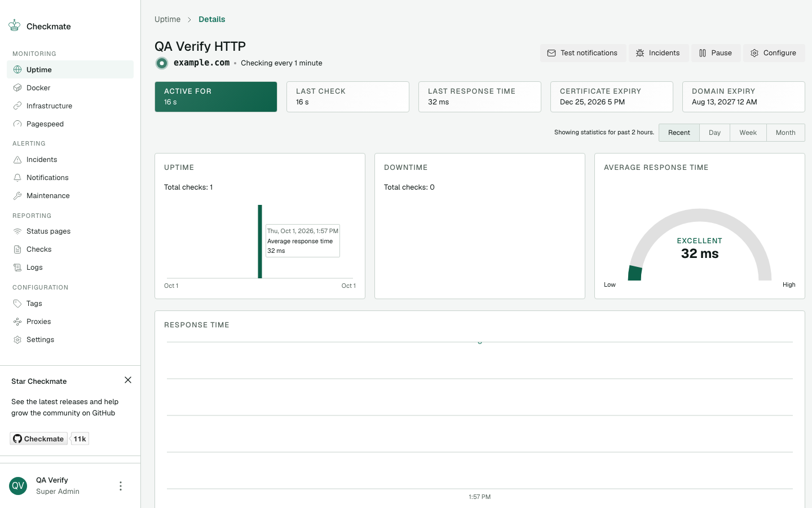This screenshot has height=508, width=812.
Task: Click the Logs scroll icon
Action: [17, 267]
